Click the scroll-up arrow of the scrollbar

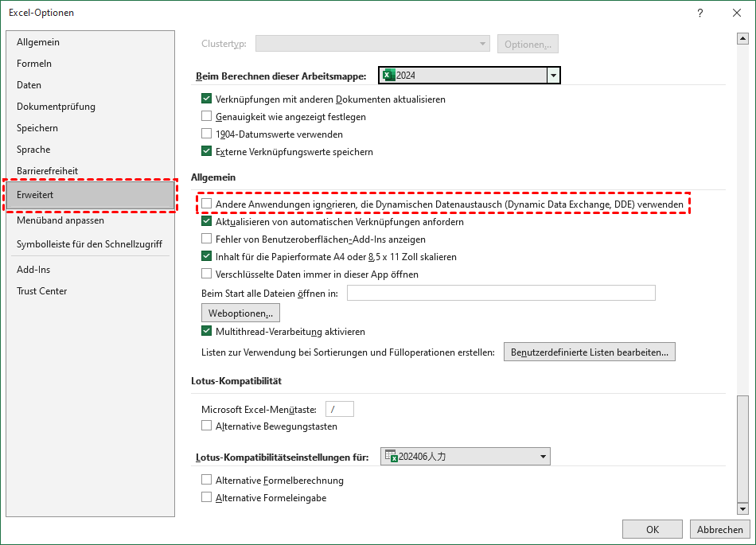743,37
